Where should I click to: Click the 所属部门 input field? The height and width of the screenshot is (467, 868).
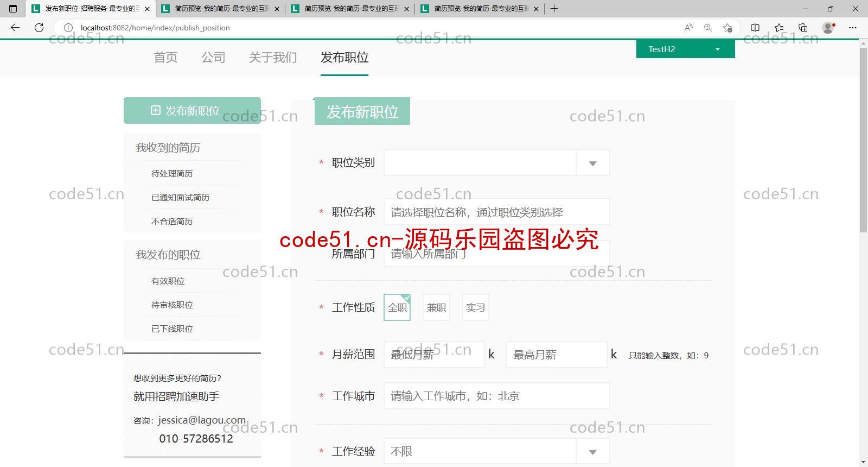point(496,254)
